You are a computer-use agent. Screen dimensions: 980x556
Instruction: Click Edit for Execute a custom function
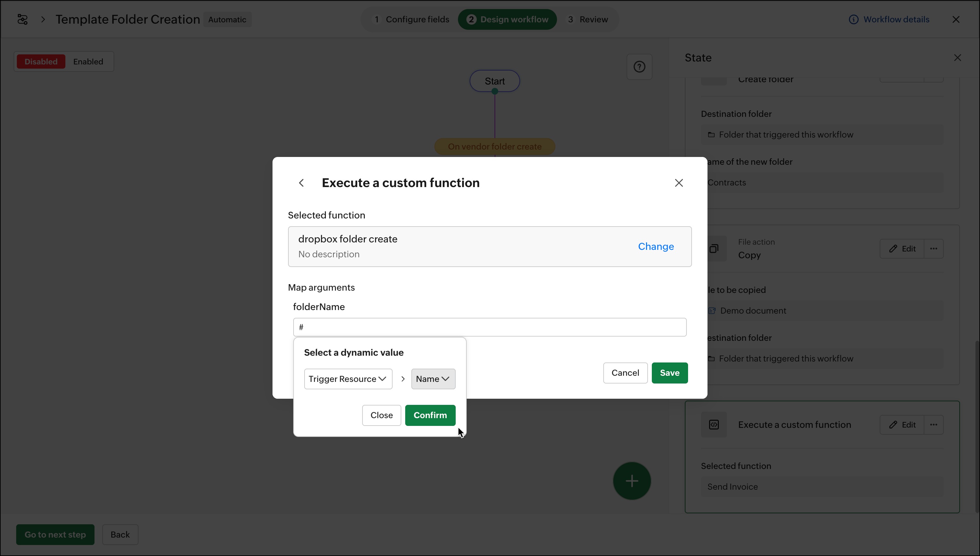(902, 425)
